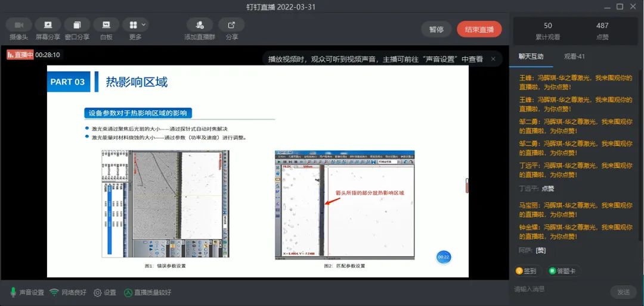Pause the live stream (暂停)
644x306 pixels.
436,29
